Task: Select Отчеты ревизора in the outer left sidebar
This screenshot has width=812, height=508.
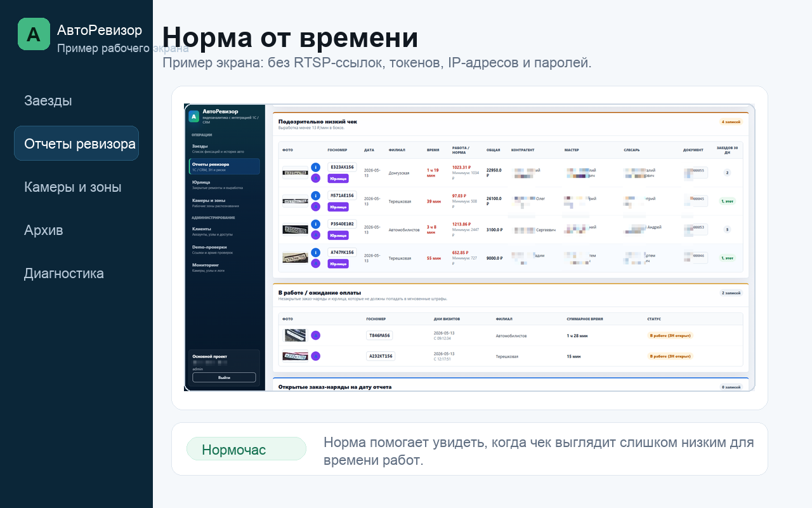Action: [76, 144]
